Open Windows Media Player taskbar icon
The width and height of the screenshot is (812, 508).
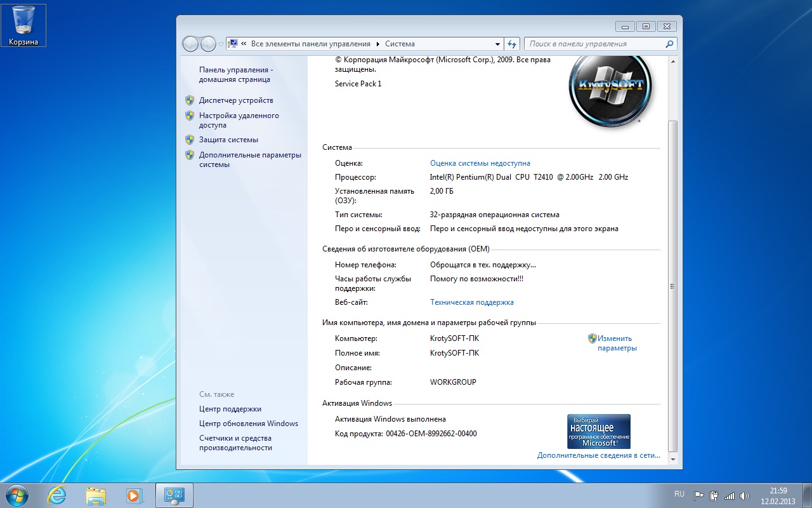134,495
